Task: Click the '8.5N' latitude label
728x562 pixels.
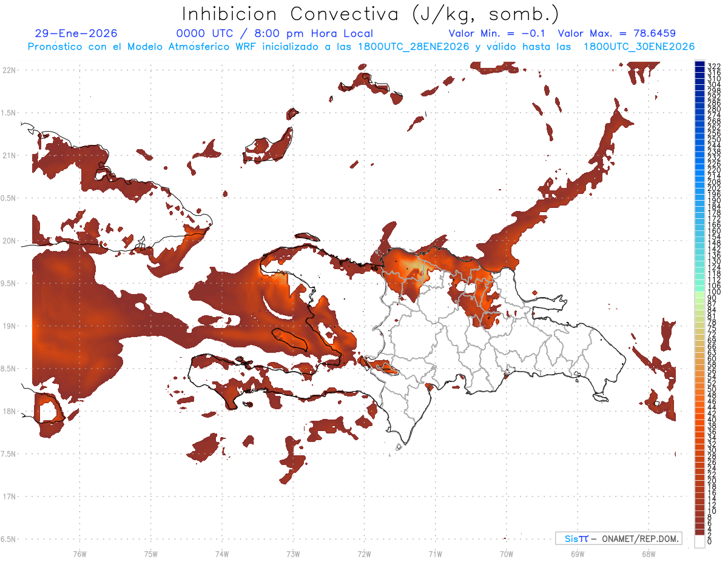Action: (9, 369)
